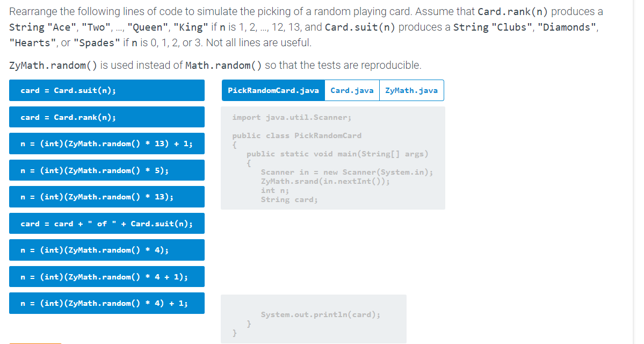Image resolution: width=644 pixels, height=344 pixels.
Task: Select the code block multiplying random by 5
Action: click(x=107, y=170)
